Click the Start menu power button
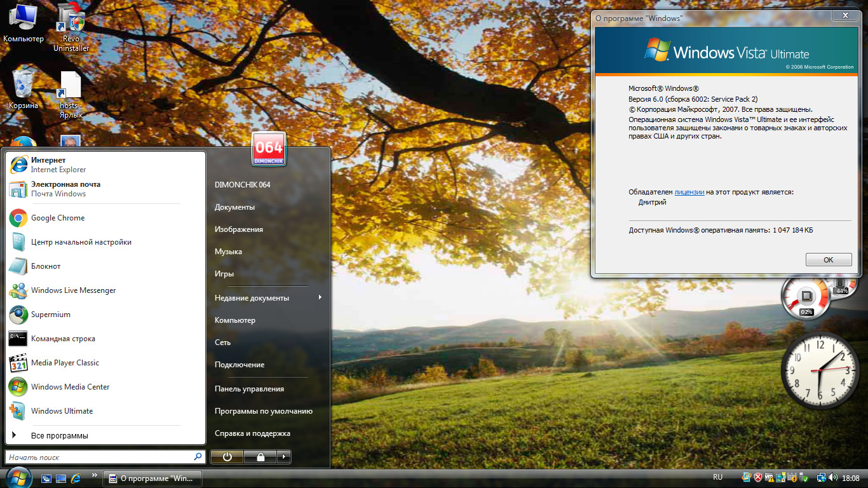 coord(227,456)
